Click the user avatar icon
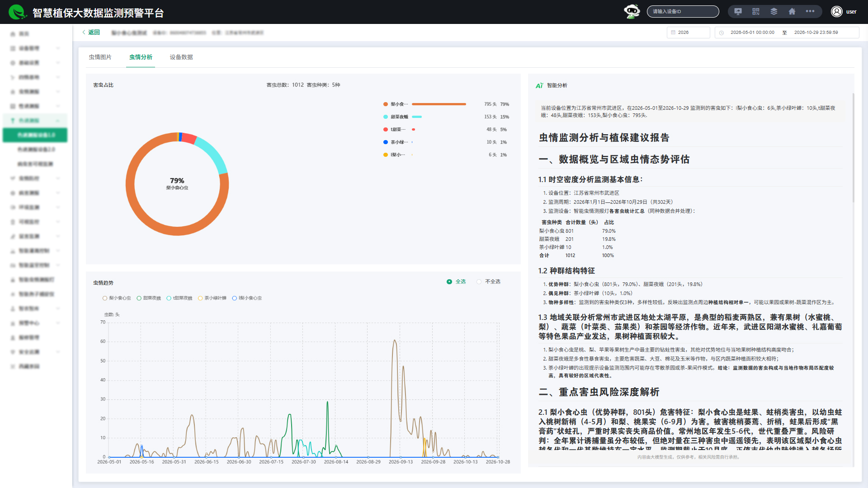 pyautogui.click(x=836, y=11)
